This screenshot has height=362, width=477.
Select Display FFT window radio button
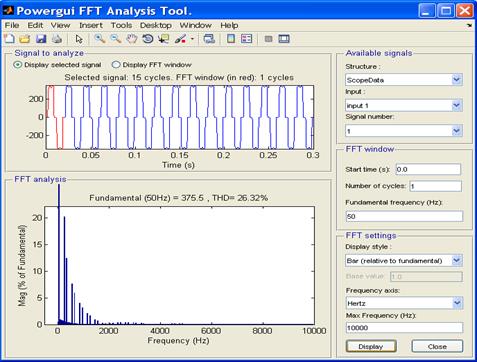116,65
